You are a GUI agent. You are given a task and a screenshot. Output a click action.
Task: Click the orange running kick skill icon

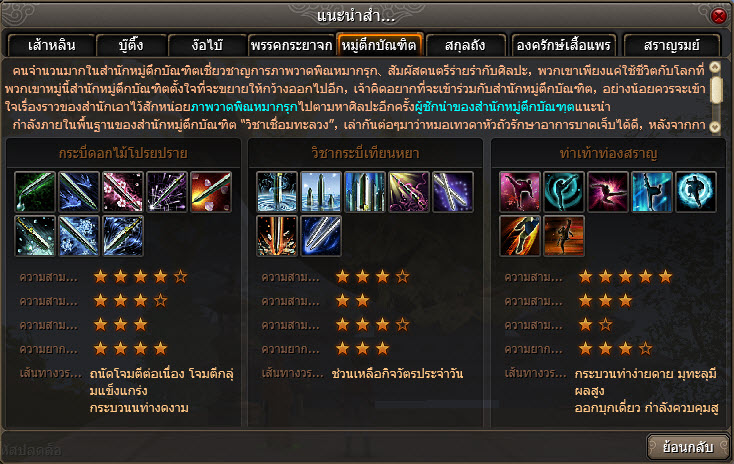tap(520, 236)
